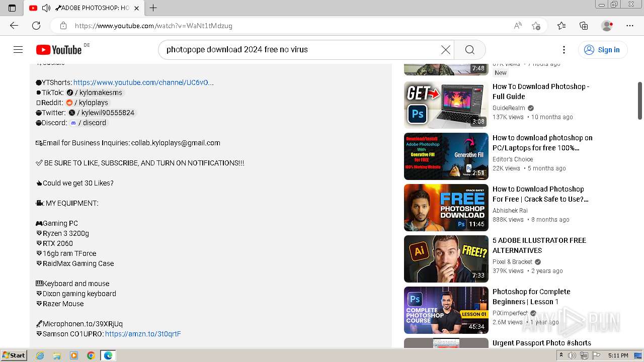This screenshot has height=362, width=644.
Task: Add page to favorites star icon
Action: [x=536, y=26]
